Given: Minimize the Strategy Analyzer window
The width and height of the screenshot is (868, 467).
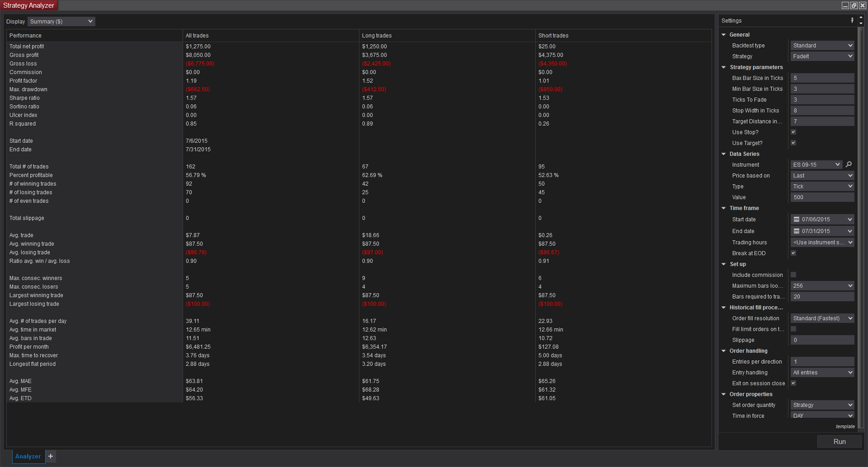Looking at the screenshot, I should [845, 5].
